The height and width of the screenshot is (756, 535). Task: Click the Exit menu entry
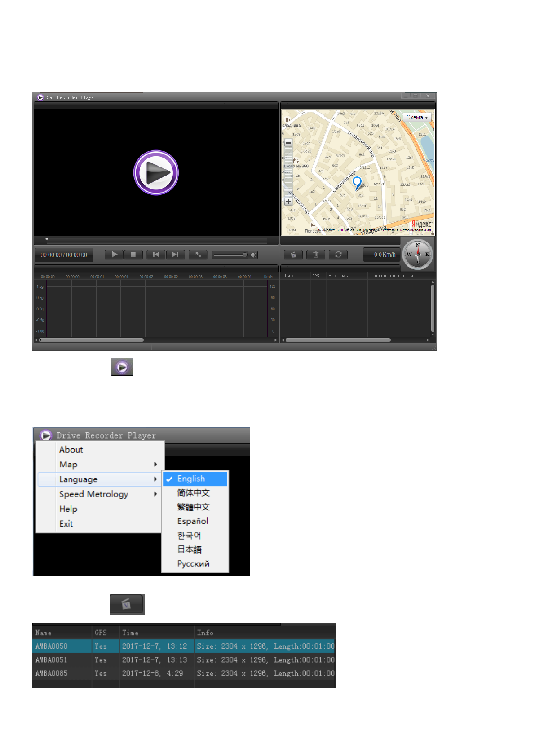pyautogui.click(x=66, y=523)
